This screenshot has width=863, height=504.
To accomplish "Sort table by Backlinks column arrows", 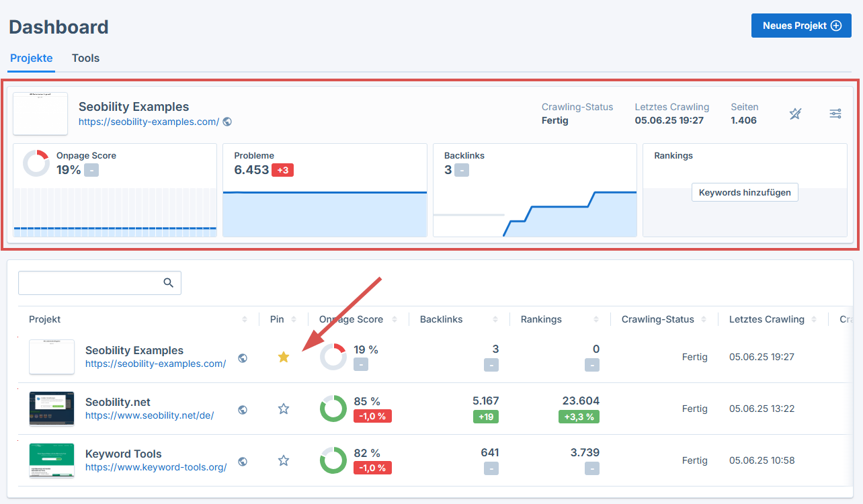I will pos(495,319).
